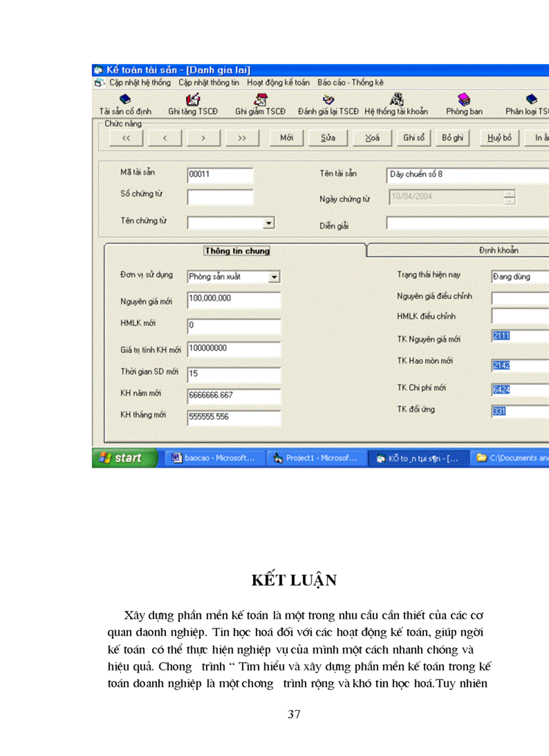Image resolution: width=549 pixels, height=756 pixels.
Task: Open the Windows start button
Action: [x=122, y=458]
